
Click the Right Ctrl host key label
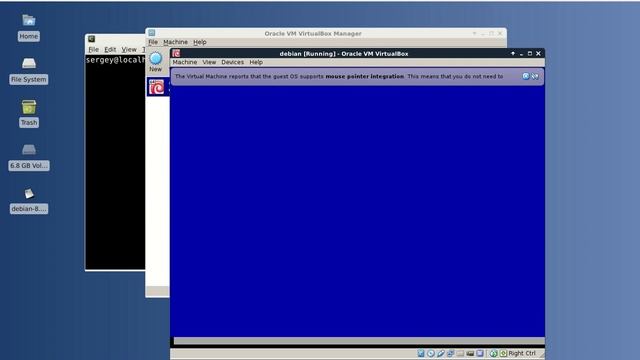(x=522, y=353)
